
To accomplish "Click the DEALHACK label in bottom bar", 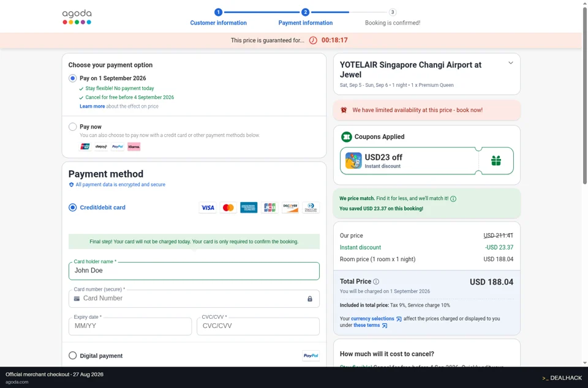I will (562, 378).
